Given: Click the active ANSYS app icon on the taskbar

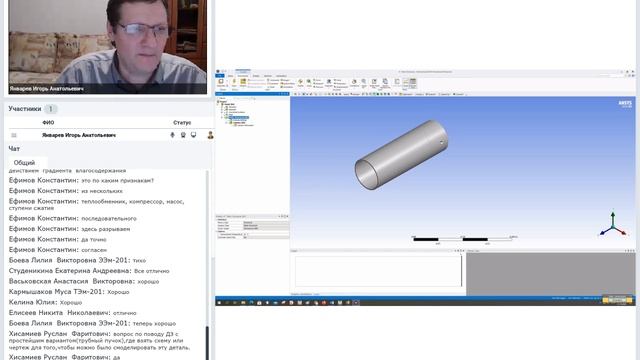Looking at the screenshot, I should tap(356, 302).
